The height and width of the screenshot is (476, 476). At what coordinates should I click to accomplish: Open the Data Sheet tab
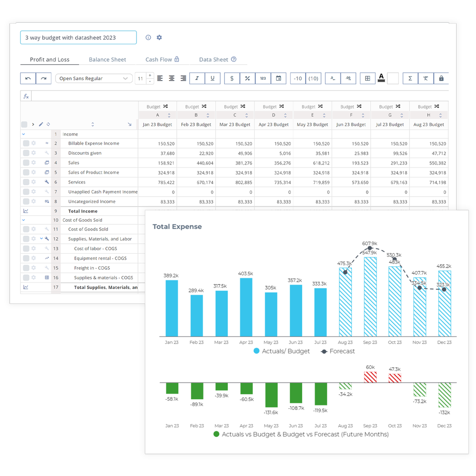(213, 59)
